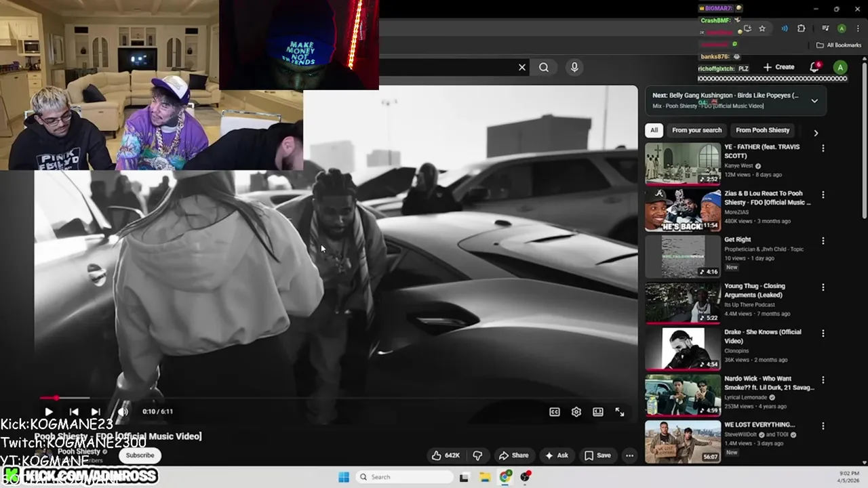
Task: Open All Bookmarks folder
Action: pos(839,45)
